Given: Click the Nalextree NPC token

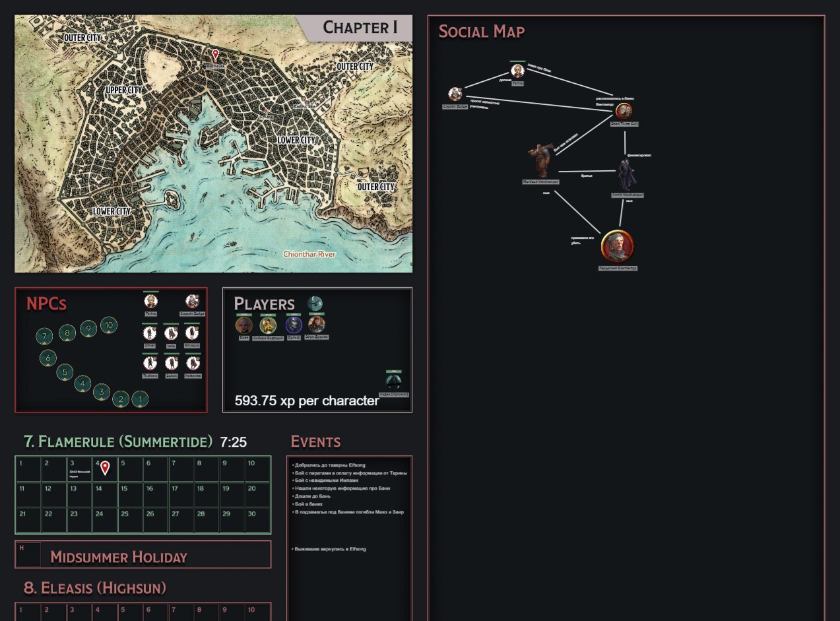Looking at the screenshot, I should pyautogui.click(x=193, y=363).
